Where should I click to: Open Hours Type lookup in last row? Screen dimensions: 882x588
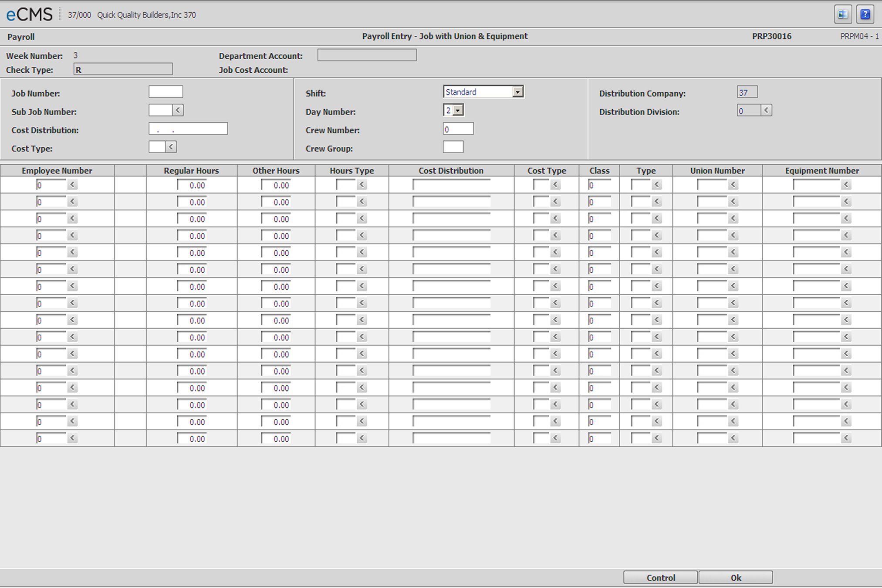[362, 438]
